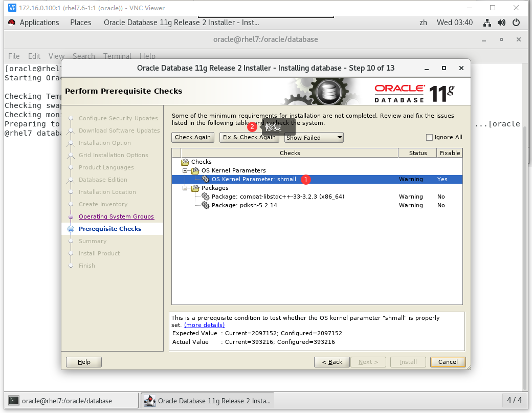Collapse the OS Kernel Parameters tree node
This screenshot has width=532, height=413.
click(x=185, y=170)
